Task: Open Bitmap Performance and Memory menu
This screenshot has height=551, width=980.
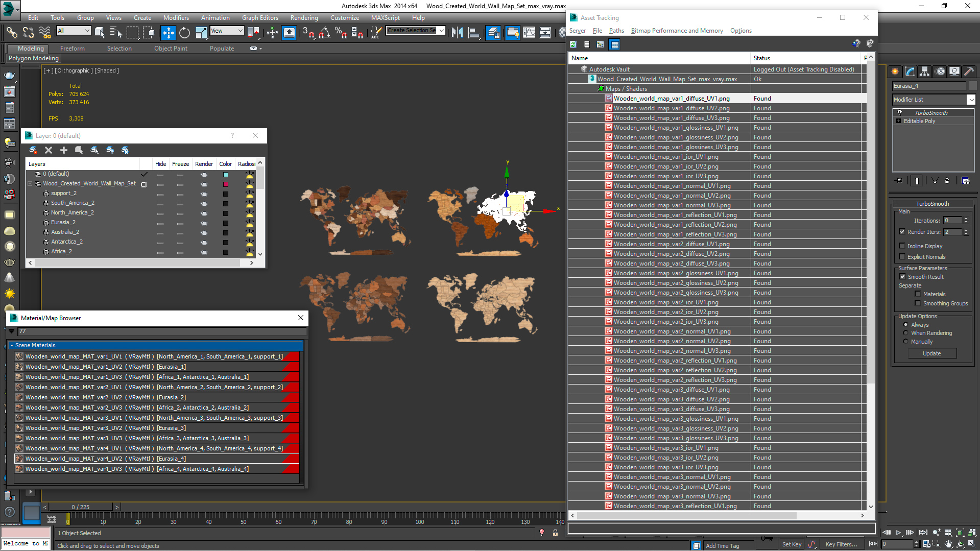Action: 677,31
